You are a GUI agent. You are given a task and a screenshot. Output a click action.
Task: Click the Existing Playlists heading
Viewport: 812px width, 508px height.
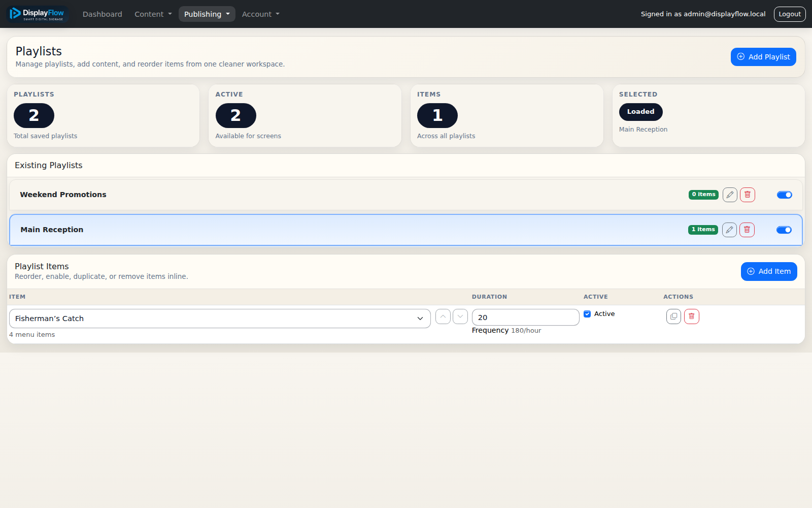pos(49,166)
